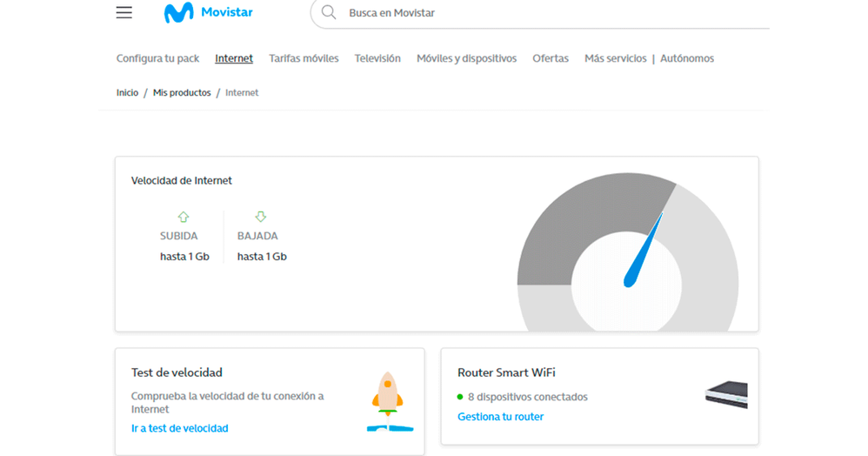Viewport: 868px width, 456px height.
Task: Click the speed gauge needle
Action: pyautogui.click(x=643, y=251)
